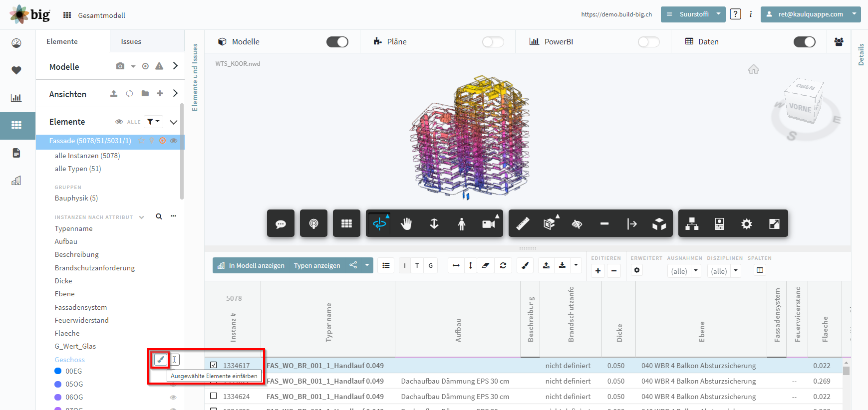The image size is (868, 410).
Task: Open the Suurstoffi project dropdown
Action: pyautogui.click(x=693, y=14)
